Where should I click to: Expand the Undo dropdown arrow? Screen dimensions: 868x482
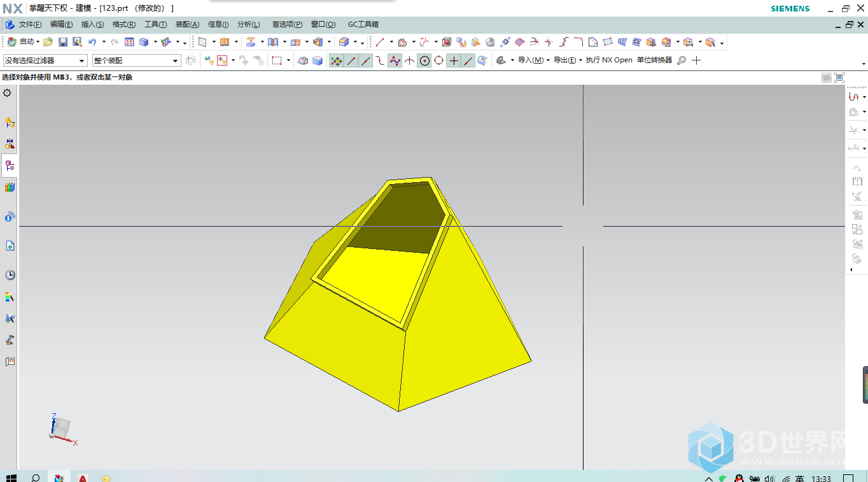pos(104,42)
